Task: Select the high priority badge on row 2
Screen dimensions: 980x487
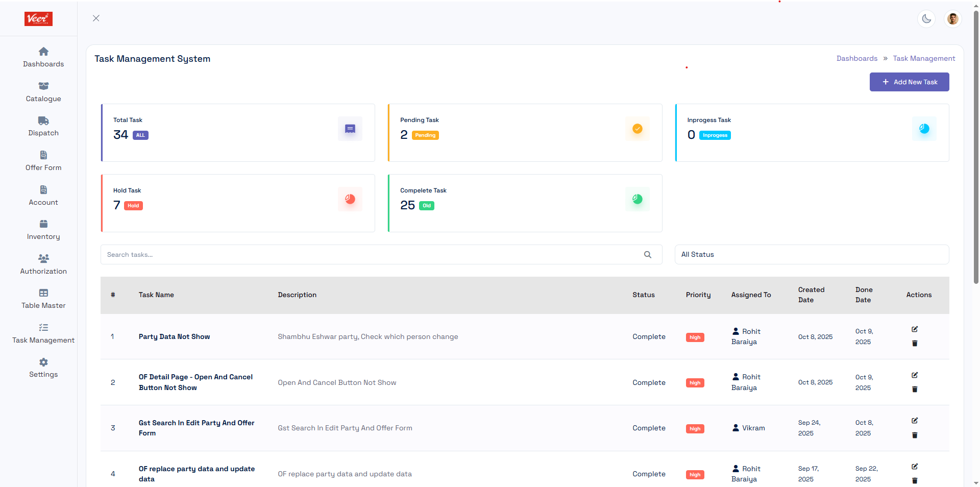Action: (x=695, y=383)
